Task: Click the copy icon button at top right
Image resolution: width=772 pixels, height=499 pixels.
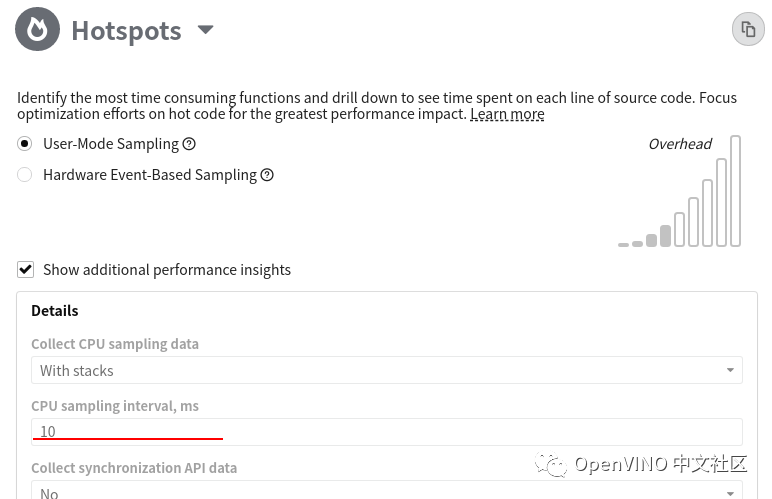Action: [748, 29]
